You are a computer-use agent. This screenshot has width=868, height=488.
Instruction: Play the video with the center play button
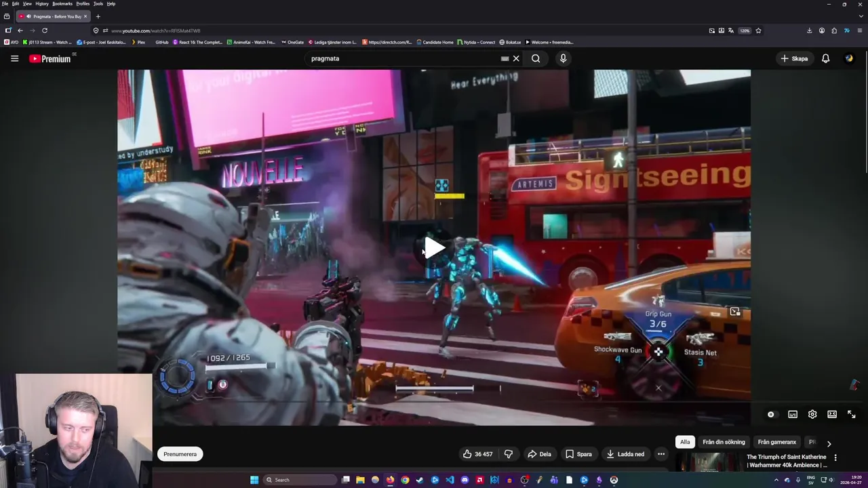tap(434, 248)
